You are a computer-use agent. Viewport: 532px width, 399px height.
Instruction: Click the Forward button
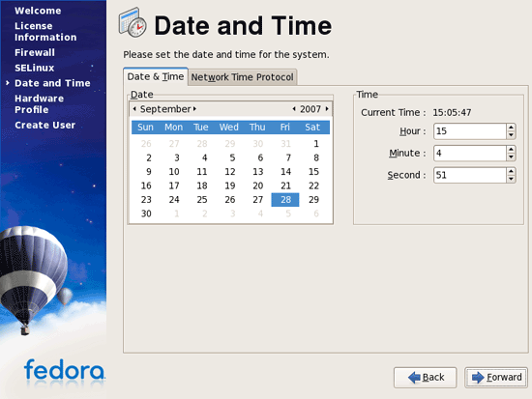[496, 378]
